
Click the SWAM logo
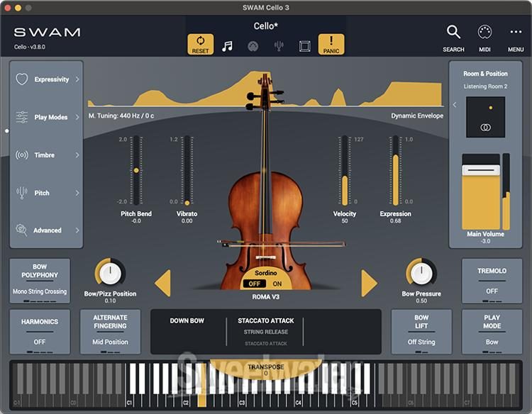pos(47,32)
